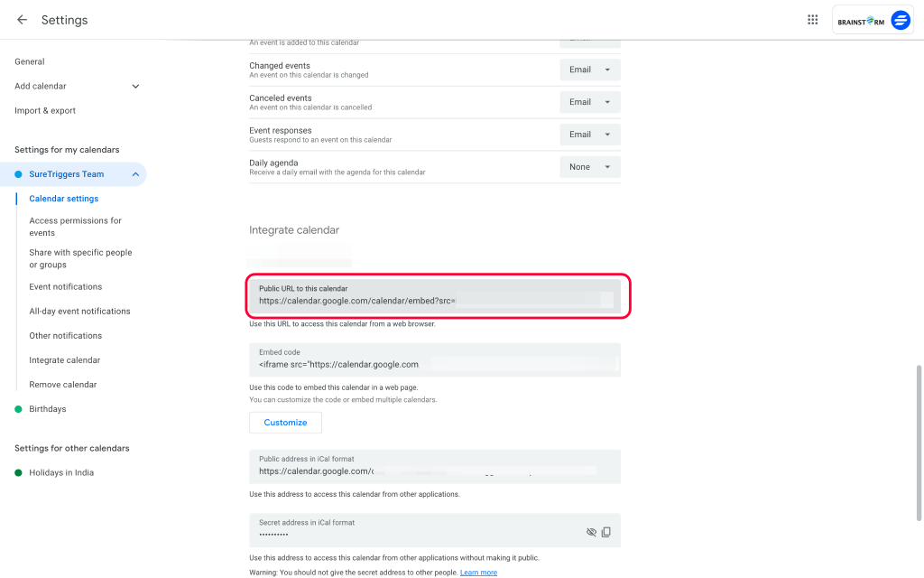Click the Customize button
Viewport: 924px width, 578px height.
(285, 422)
